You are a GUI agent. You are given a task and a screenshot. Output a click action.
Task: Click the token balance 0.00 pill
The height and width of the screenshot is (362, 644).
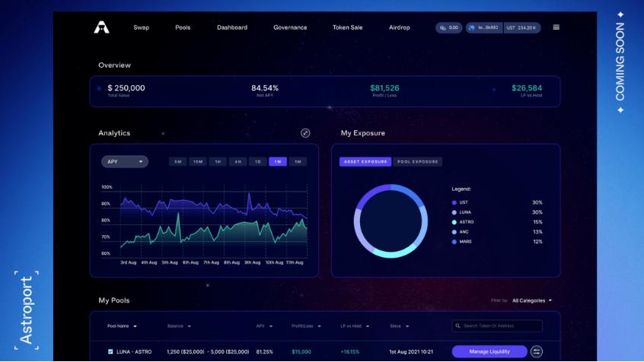point(449,27)
